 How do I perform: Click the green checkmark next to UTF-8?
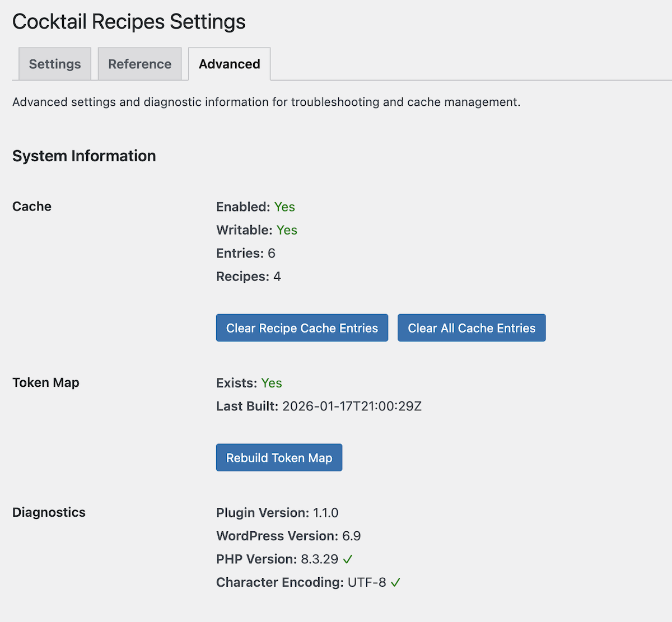[396, 583]
